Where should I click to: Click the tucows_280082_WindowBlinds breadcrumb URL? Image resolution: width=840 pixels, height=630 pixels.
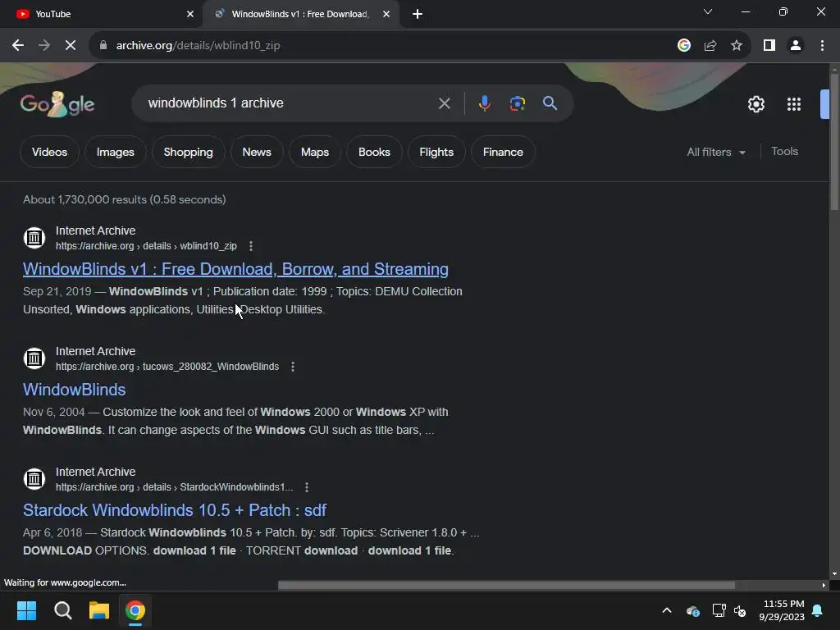(x=167, y=367)
